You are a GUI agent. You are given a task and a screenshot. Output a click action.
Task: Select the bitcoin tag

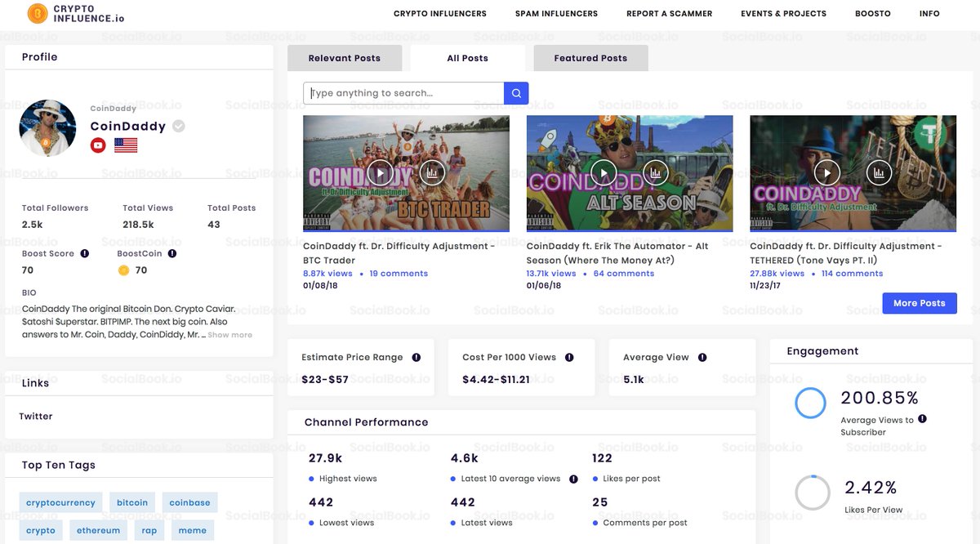tap(132, 502)
